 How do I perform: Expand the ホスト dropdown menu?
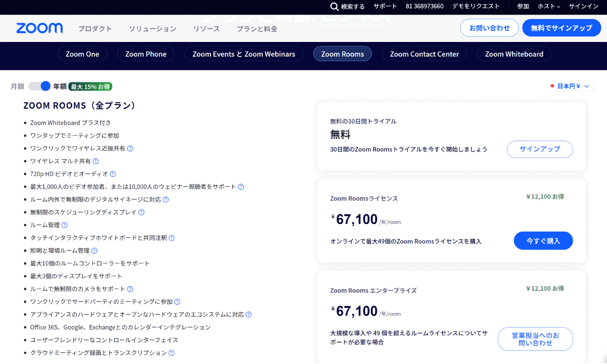point(549,7)
